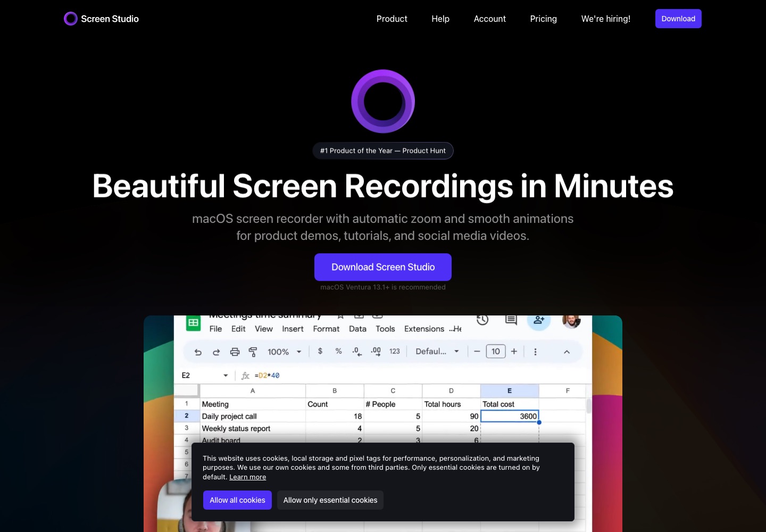Click the 123 number format button

[x=394, y=351]
